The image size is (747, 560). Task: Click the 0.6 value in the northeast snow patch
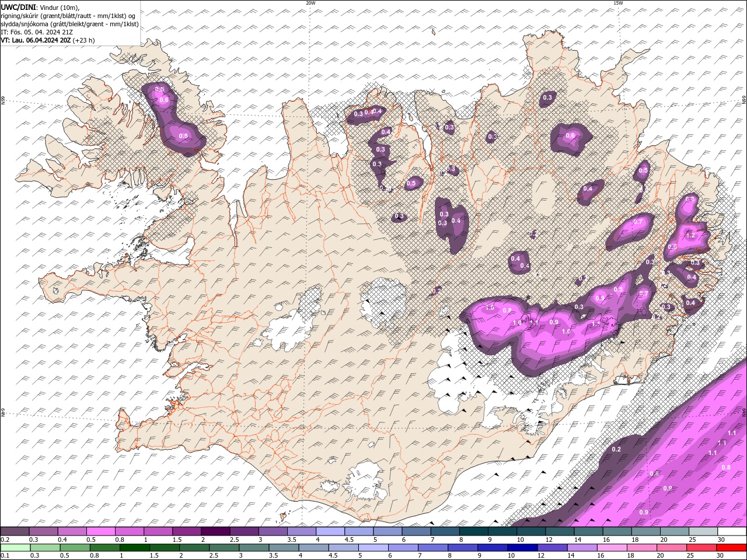570,136
